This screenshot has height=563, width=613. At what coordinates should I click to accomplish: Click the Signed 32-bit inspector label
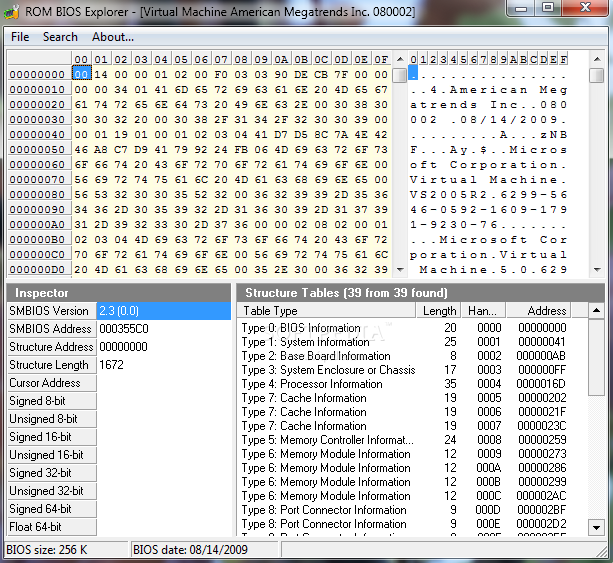tap(52, 473)
